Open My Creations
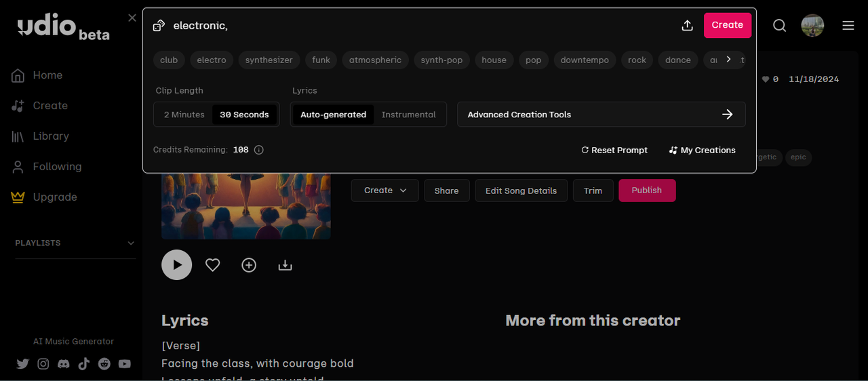868x381 pixels. 703,151
